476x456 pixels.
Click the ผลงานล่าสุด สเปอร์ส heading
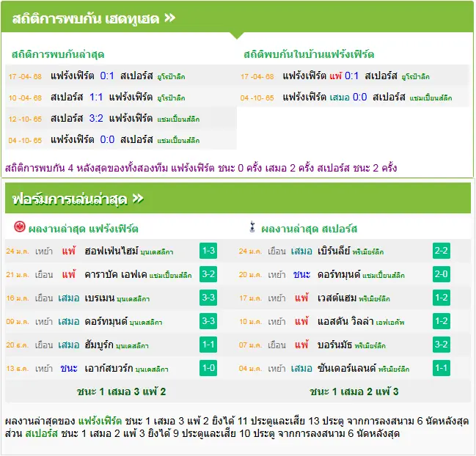click(x=310, y=229)
